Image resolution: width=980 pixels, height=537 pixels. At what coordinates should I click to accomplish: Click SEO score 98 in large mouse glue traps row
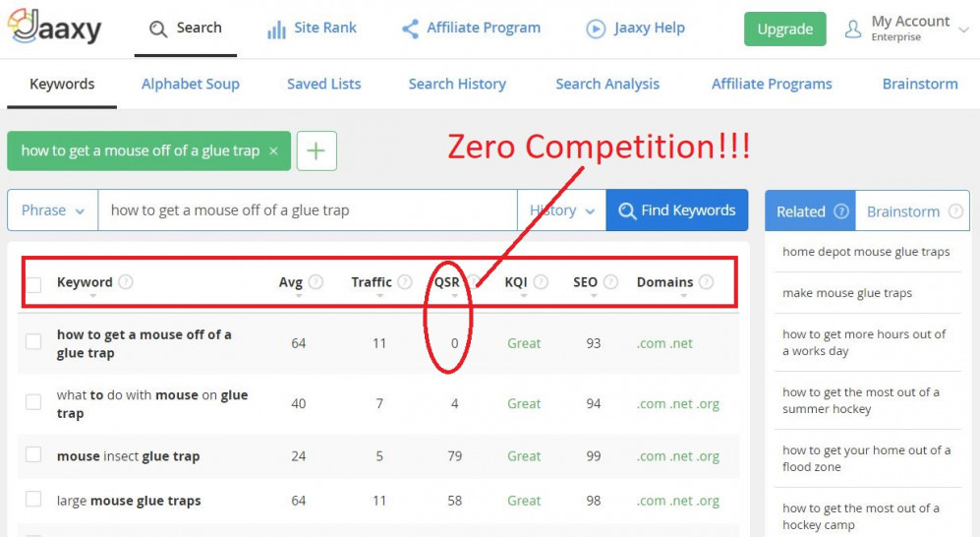[x=593, y=500]
